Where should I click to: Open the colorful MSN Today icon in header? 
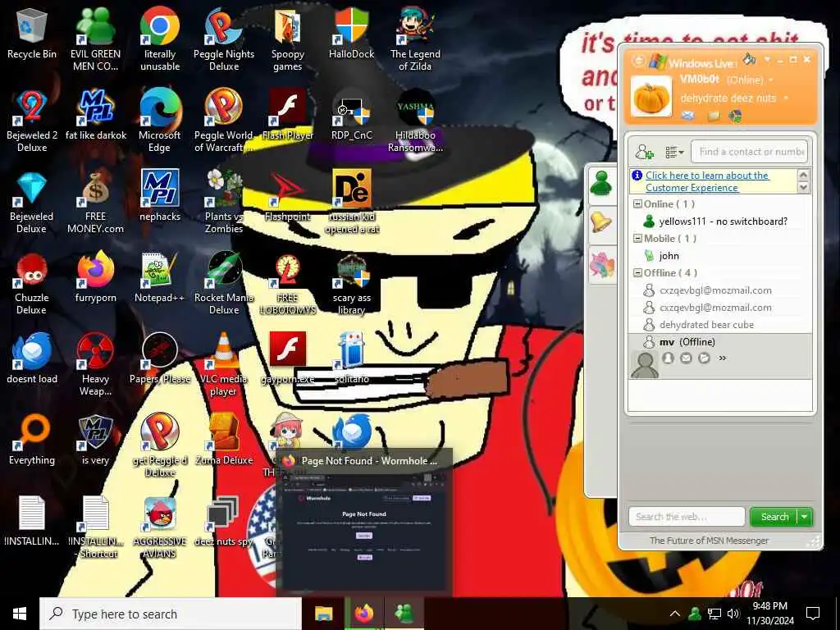click(735, 115)
